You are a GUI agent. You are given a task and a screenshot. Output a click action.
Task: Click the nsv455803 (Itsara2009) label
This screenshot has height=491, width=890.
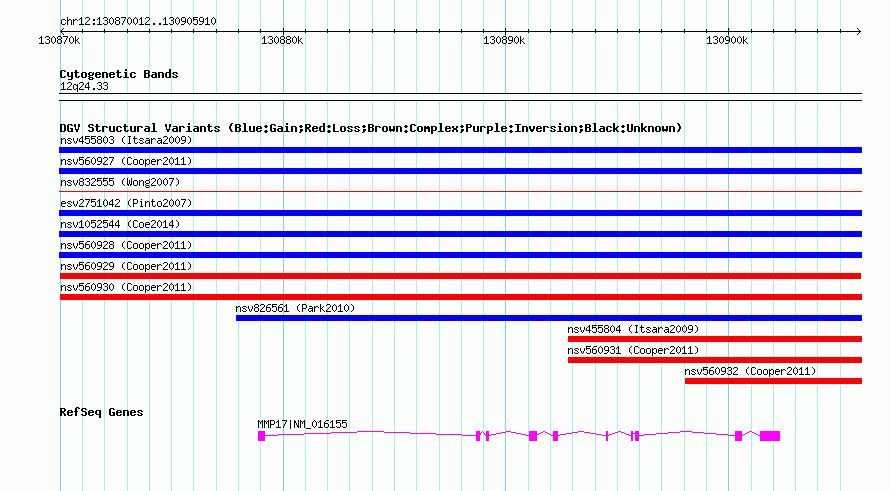coord(126,140)
